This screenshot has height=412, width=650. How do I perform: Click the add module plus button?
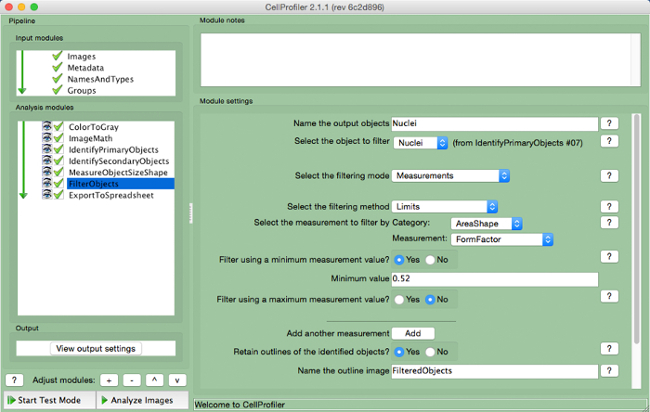[108, 380]
